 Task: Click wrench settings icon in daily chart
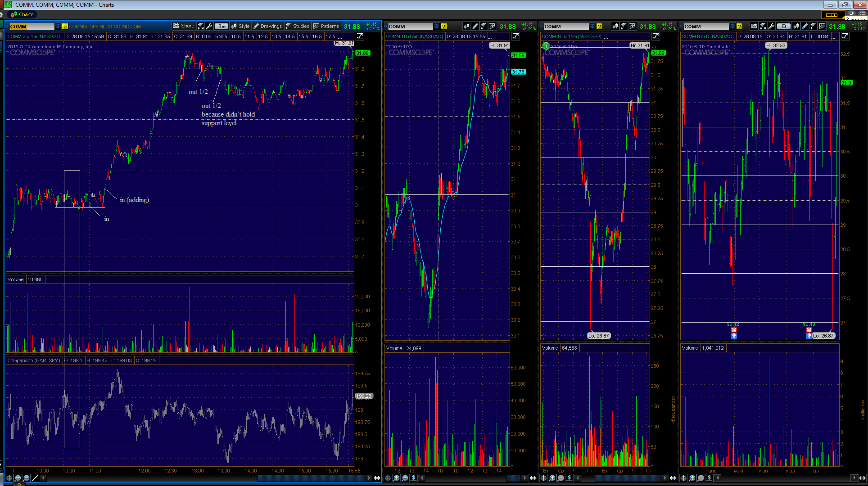(x=772, y=26)
